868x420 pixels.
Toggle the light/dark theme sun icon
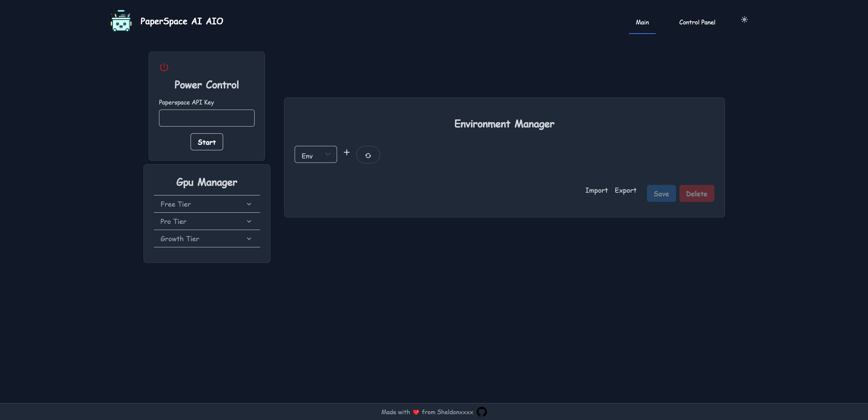click(x=744, y=20)
